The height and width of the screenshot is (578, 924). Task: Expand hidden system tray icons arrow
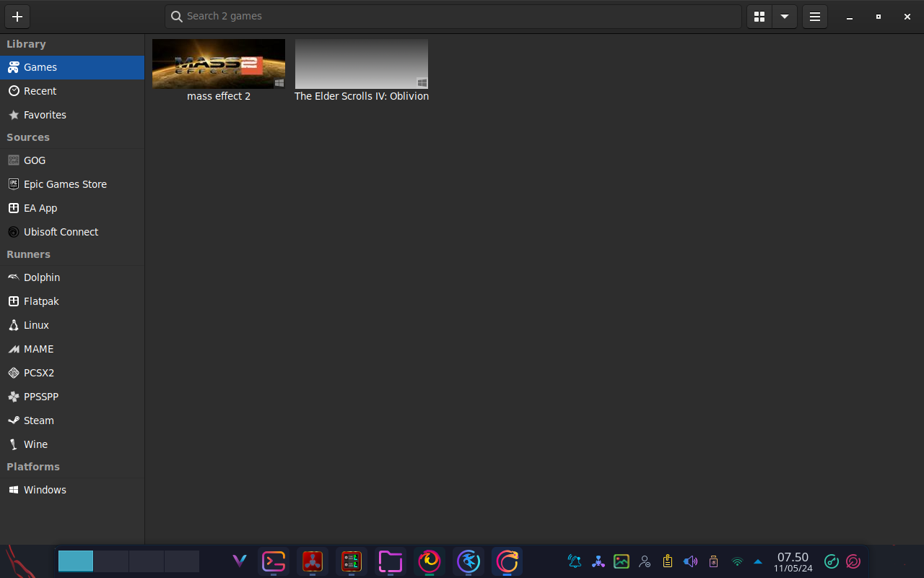pos(757,561)
